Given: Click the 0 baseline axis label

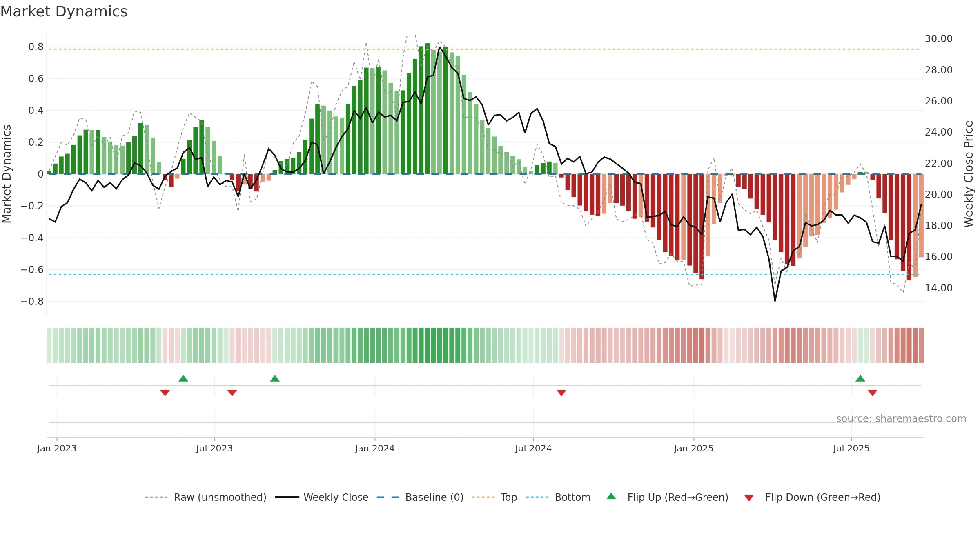Looking at the screenshot, I should pos(40,174).
